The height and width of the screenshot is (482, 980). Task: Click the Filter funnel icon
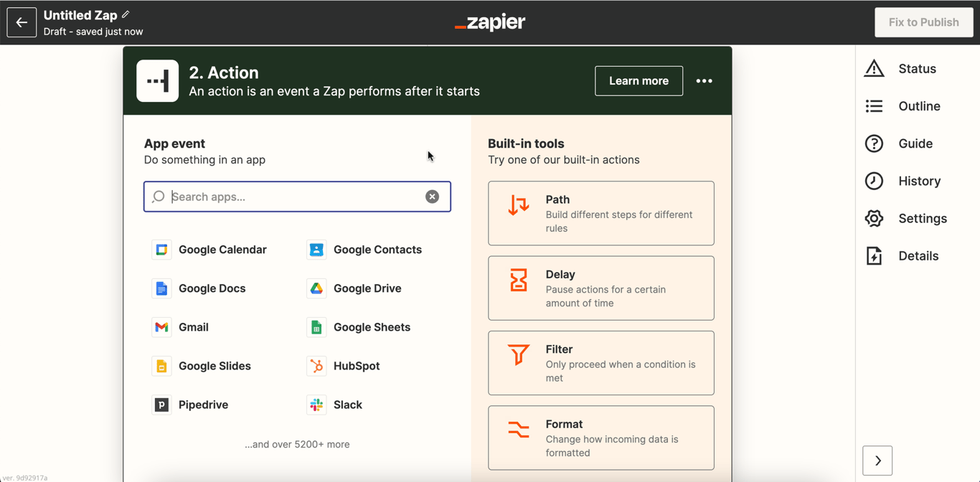(519, 354)
